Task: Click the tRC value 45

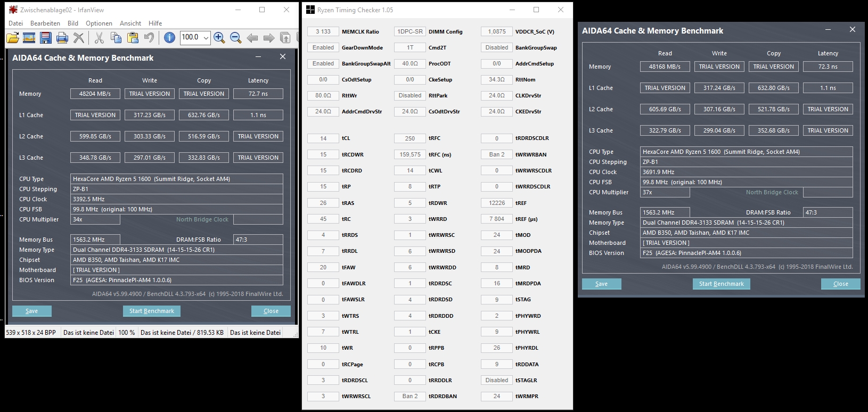Action: (x=323, y=219)
